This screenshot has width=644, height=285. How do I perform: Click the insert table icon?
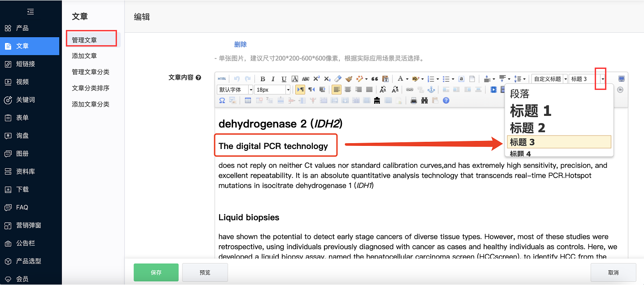tap(248, 101)
